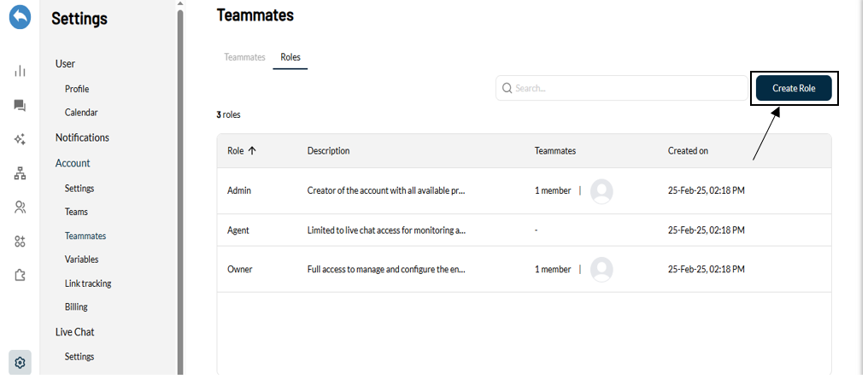Click the Create Role button

point(794,88)
